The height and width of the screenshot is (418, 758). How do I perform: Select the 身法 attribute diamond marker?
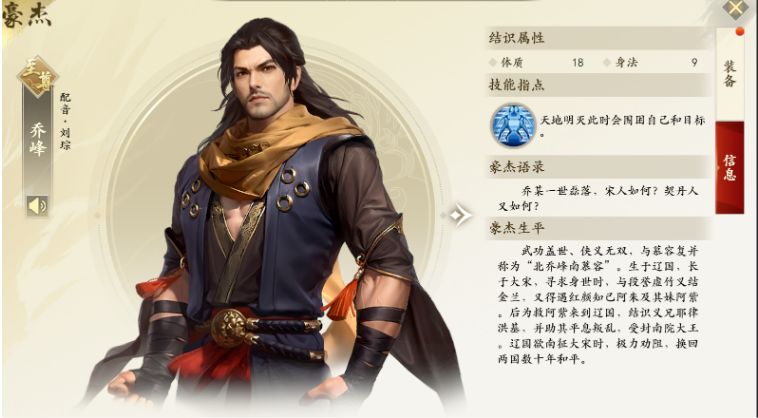click(x=607, y=62)
